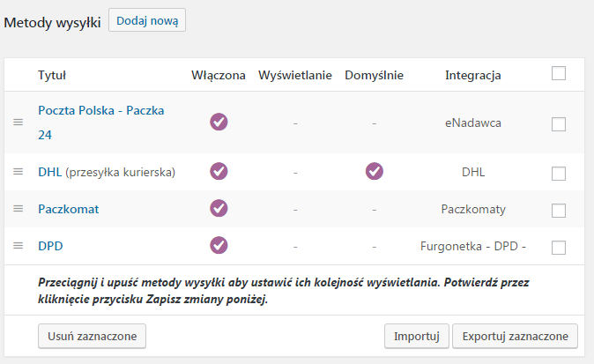The width and height of the screenshot is (594, 364).
Task: Select the checkbox for DHL row
Action: click(x=559, y=174)
